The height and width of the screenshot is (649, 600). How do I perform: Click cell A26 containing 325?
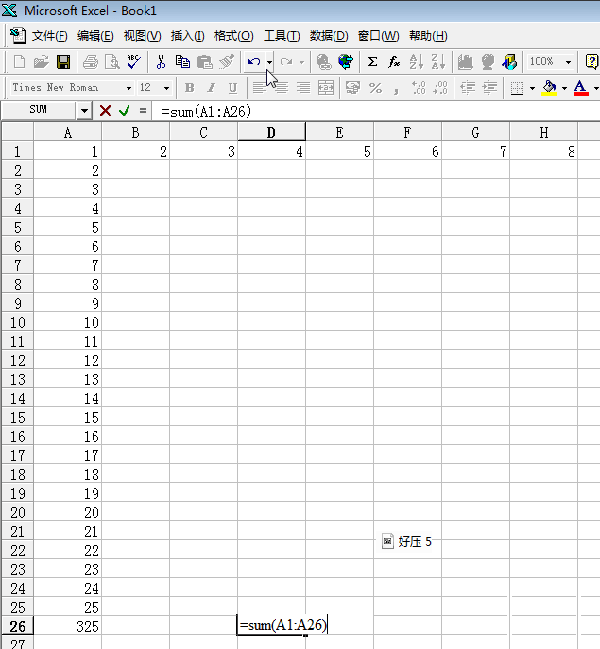tap(67, 626)
